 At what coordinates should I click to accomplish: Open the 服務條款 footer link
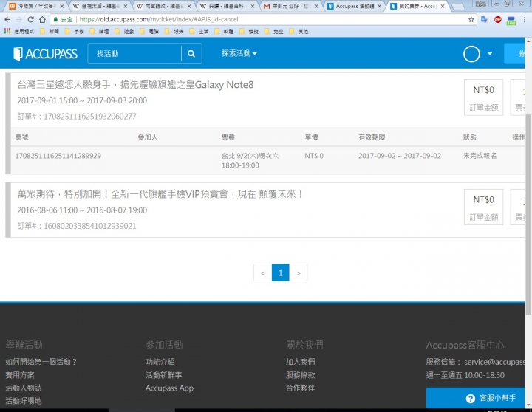pos(300,375)
